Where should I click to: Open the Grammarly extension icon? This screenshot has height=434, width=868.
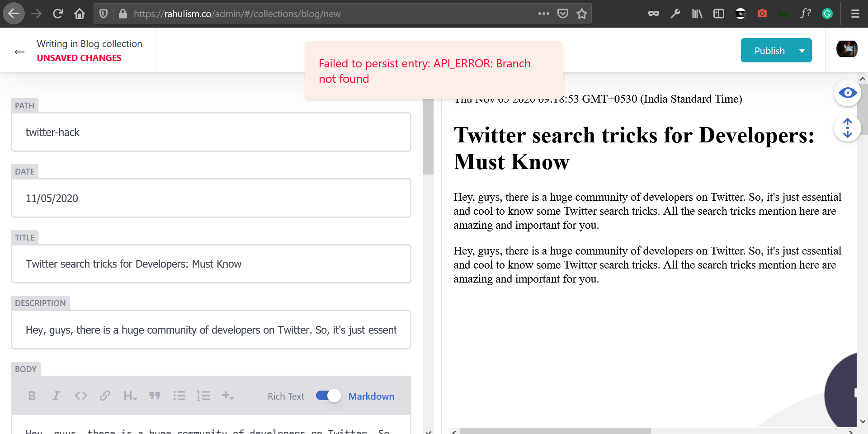click(x=827, y=14)
